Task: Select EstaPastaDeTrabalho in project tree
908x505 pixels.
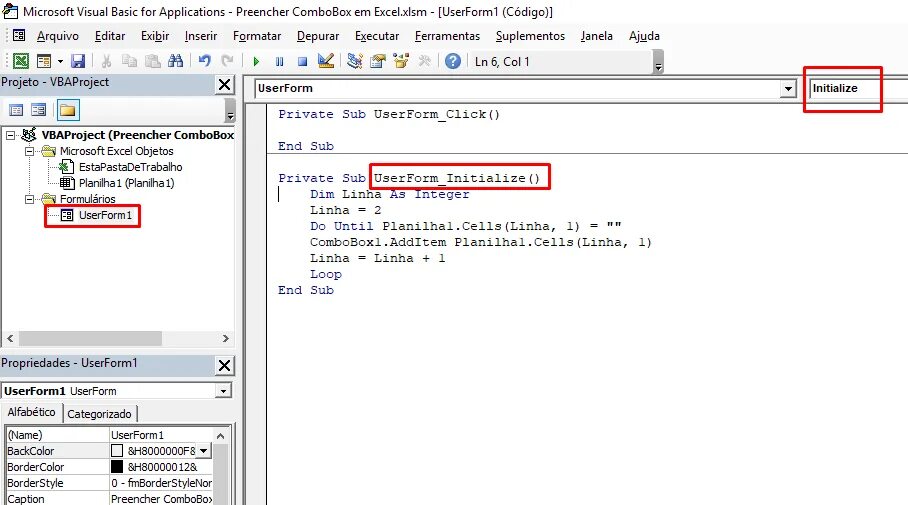Action: pos(130,167)
